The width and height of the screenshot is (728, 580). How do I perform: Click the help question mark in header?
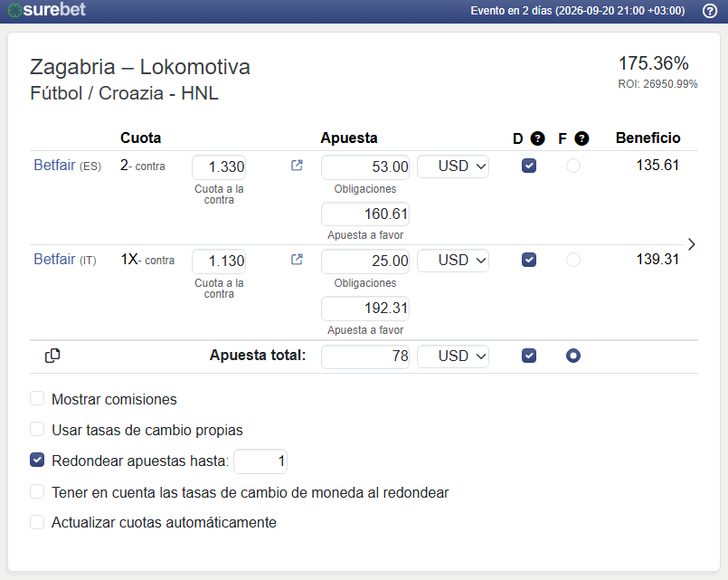(709, 11)
